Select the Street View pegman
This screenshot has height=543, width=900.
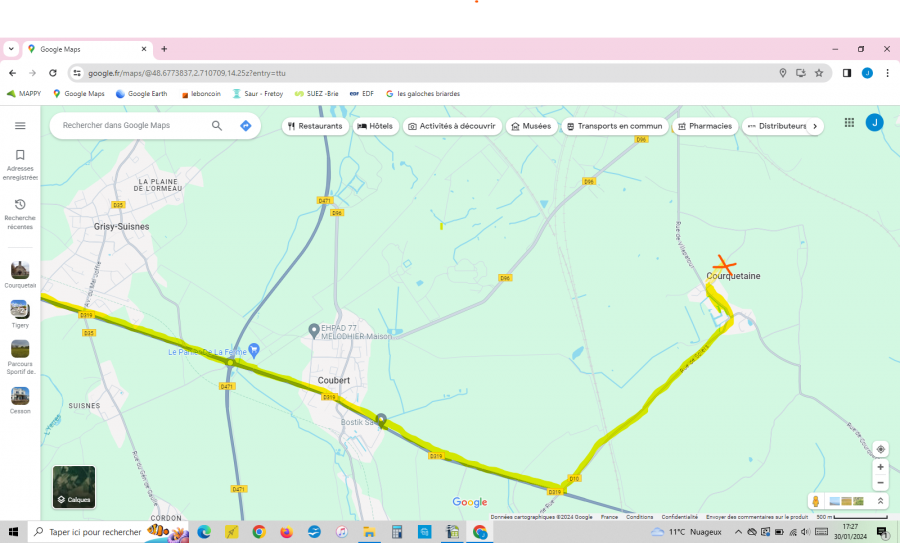816,501
